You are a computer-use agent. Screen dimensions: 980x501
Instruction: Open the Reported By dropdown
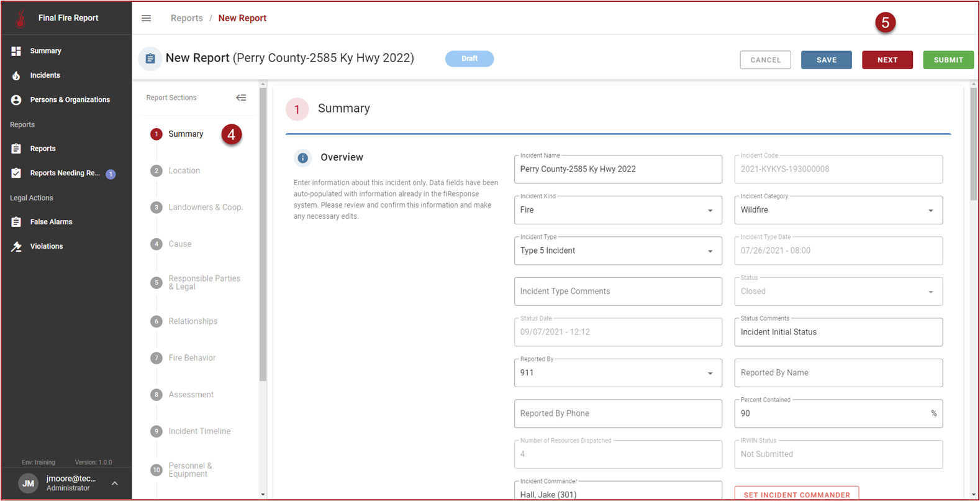coord(618,373)
